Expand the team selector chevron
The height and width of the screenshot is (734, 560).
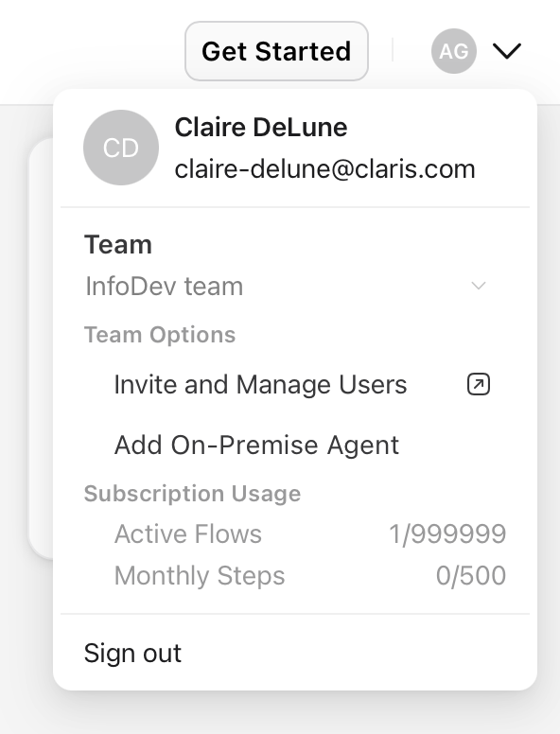pos(479,286)
